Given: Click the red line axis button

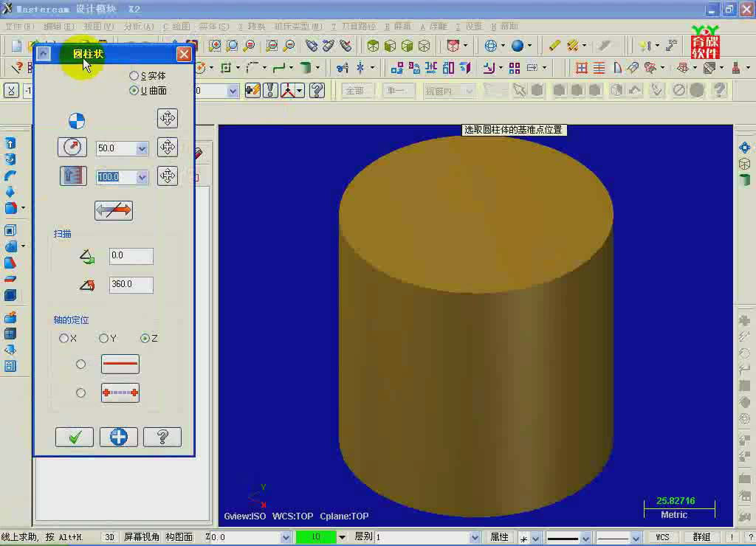Looking at the screenshot, I should click(120, 364).
